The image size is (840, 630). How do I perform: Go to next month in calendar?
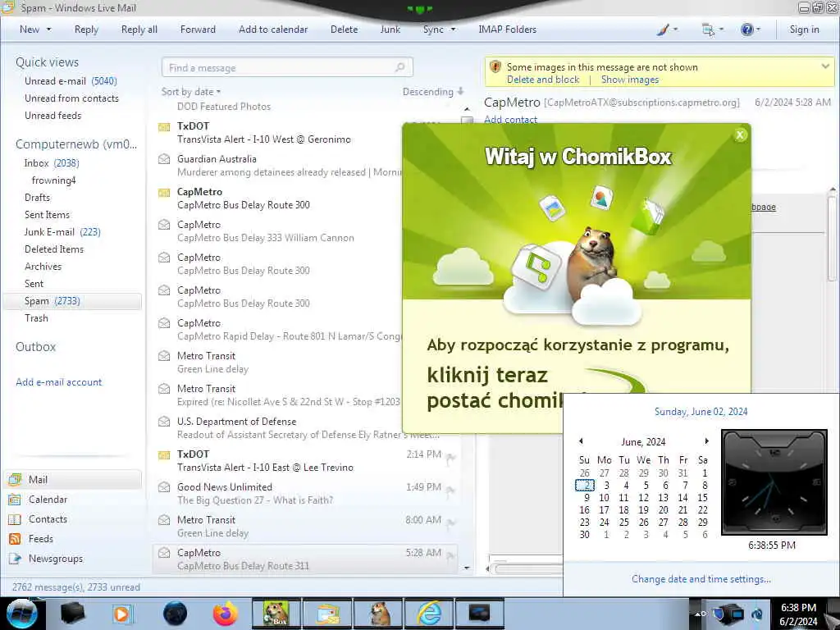pyautogui.click(x=706, y=441)
